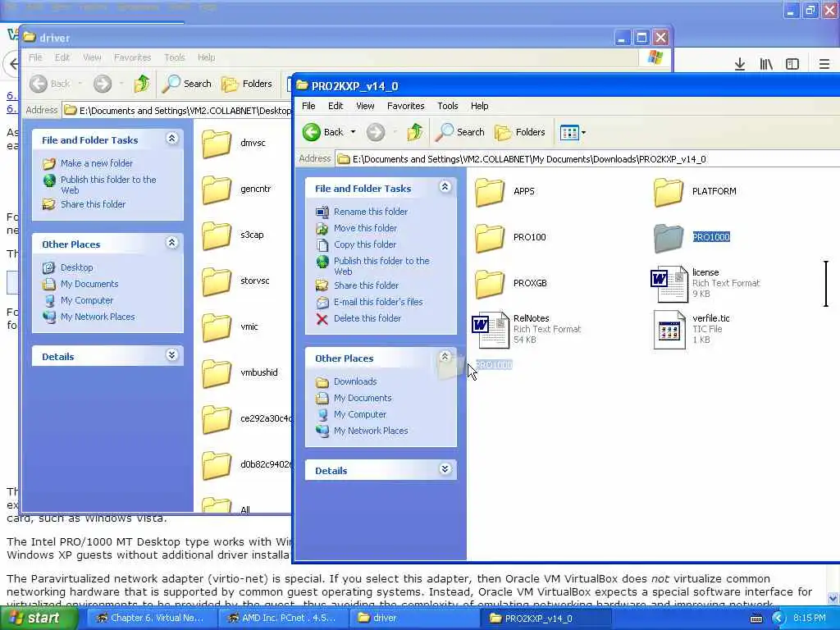The image size is (840, 630).
Task: Select the verfile.tic file
Action: (x=691, y=329)
